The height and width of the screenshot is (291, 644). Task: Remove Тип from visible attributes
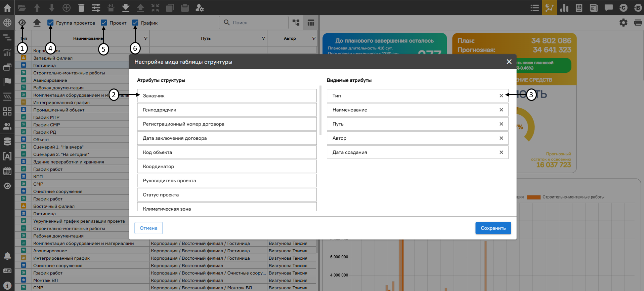501,96
